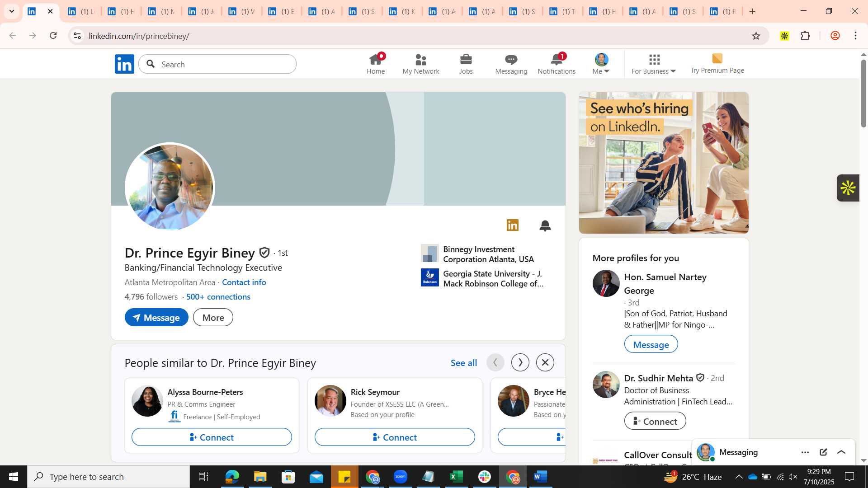View site information icon in address bar
The width and height of the screenshot is (868, 488).
tap(77, 36)
